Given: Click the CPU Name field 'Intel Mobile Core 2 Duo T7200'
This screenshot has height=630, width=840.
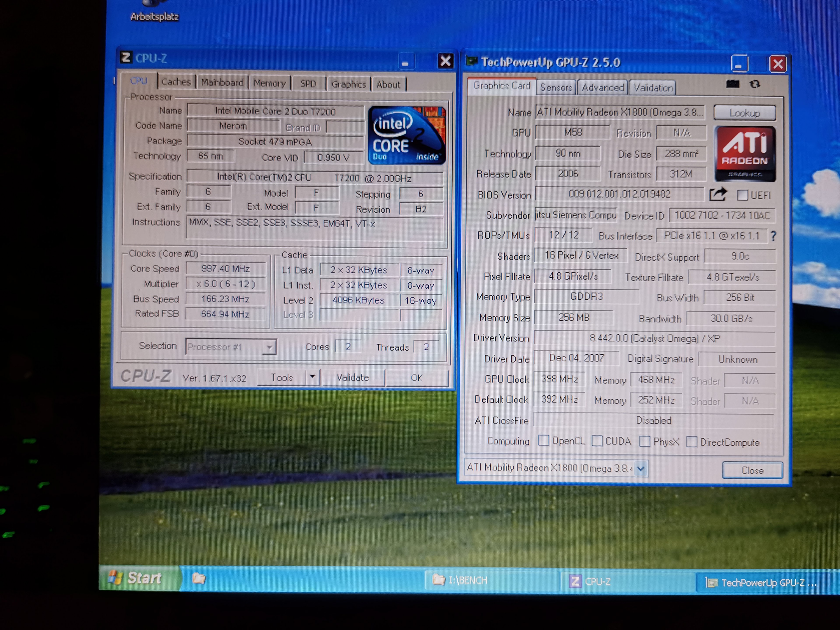Looking at the screenshot, I should click(x=275, y=111).
